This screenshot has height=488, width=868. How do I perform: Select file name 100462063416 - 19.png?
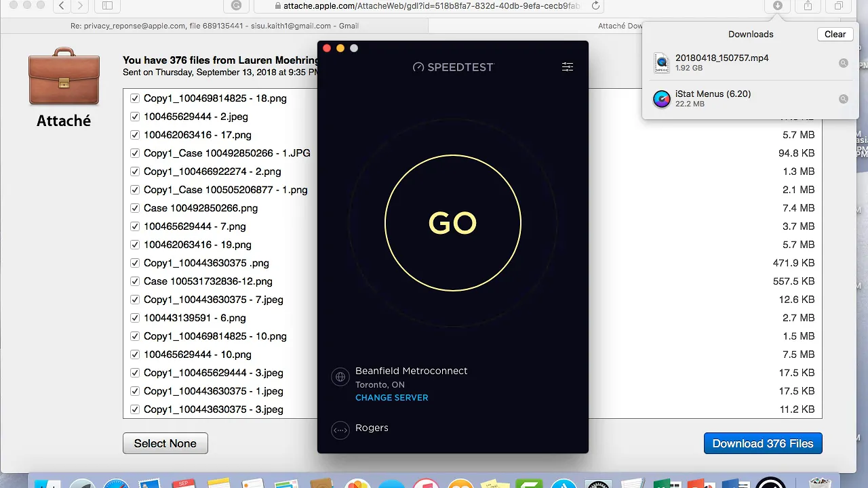(x=197, y=245)
